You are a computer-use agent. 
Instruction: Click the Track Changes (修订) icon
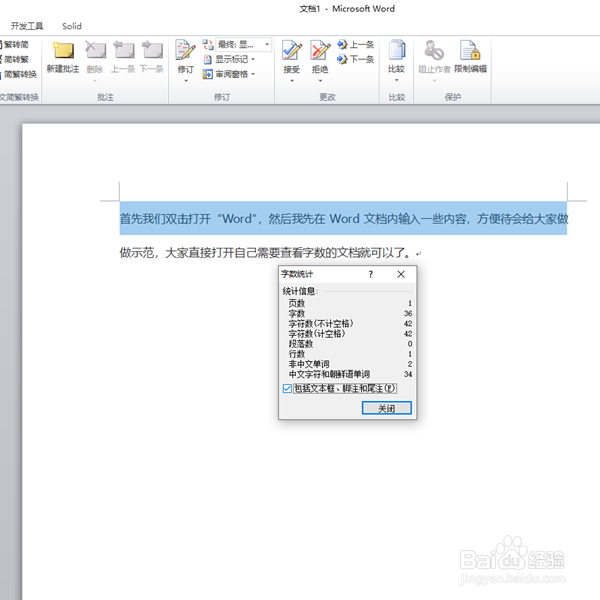(185, 50)
